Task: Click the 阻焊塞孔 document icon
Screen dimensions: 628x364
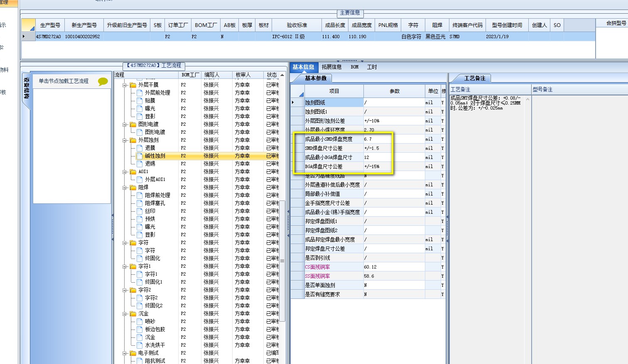Action: [x=140, y=203]
